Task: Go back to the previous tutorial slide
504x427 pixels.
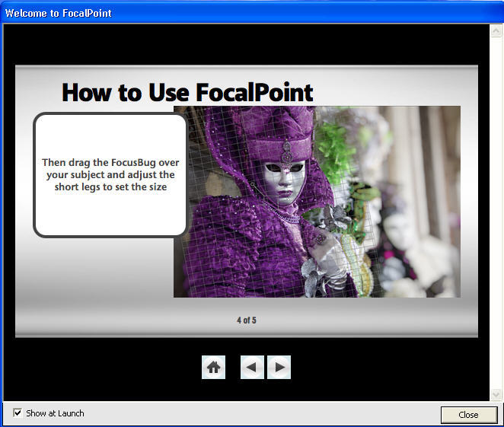Action: tap(252, 367)
